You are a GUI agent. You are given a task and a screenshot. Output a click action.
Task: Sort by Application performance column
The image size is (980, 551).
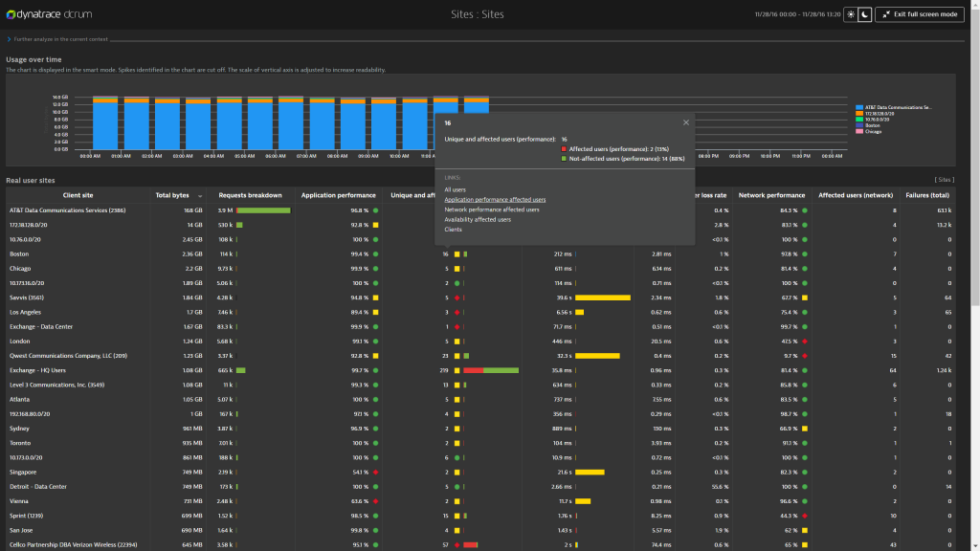click(338, 195)
